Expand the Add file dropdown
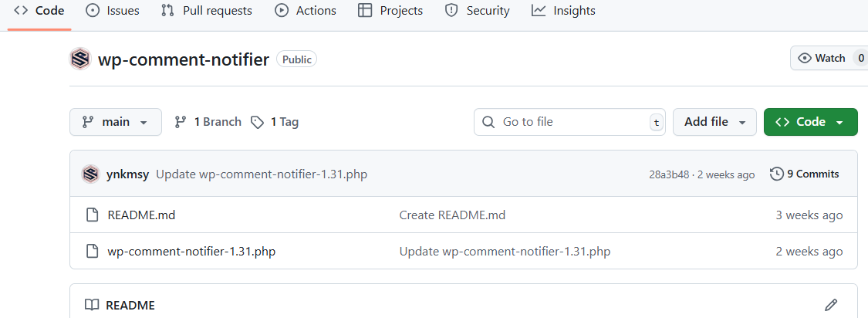This screenshot has height=318, width=868. [x=714, y=122]
